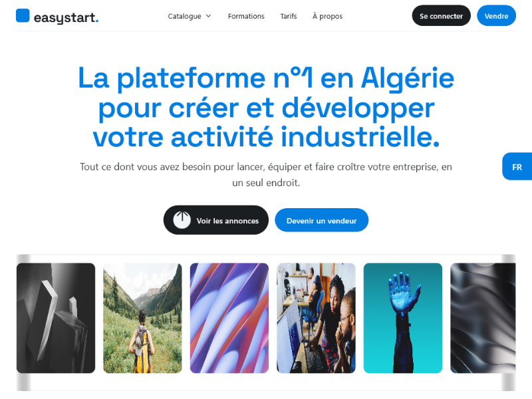This screenshot has height=399, width=532.
Task: Toggle the FR language switcher
Action: pos(517,167)
